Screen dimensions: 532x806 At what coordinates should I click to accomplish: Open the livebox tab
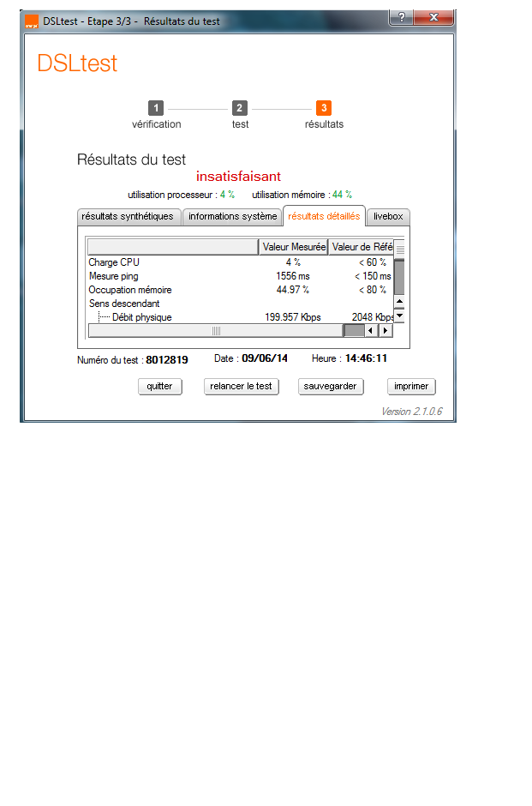coord(388,216)
